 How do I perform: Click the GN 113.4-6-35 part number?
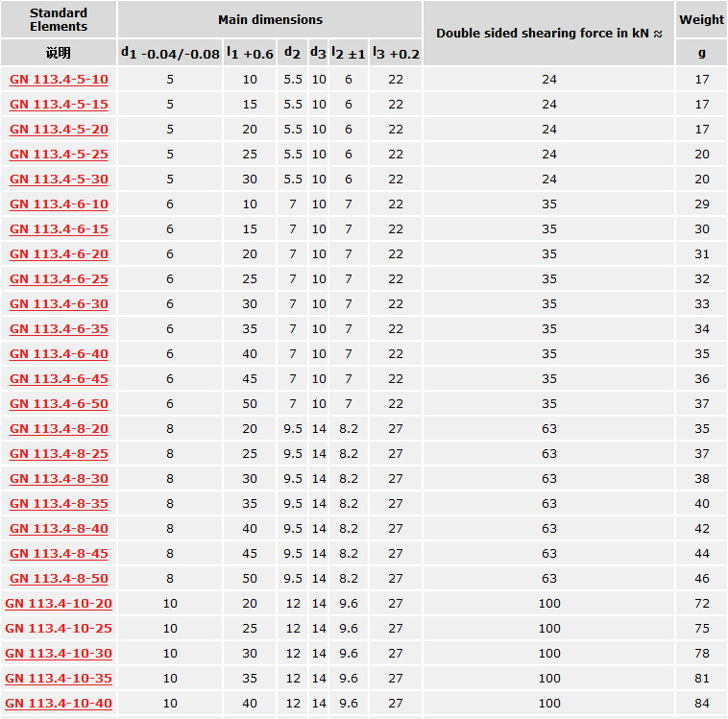(59, 328)
